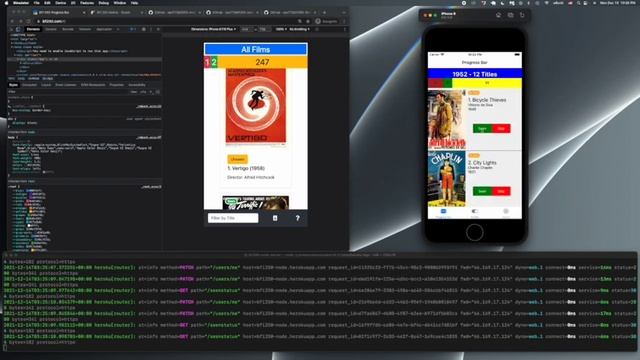This screenshot has height=360, width=640.
Task: Click the green 2 progress segment
Action: coord(214,62)
